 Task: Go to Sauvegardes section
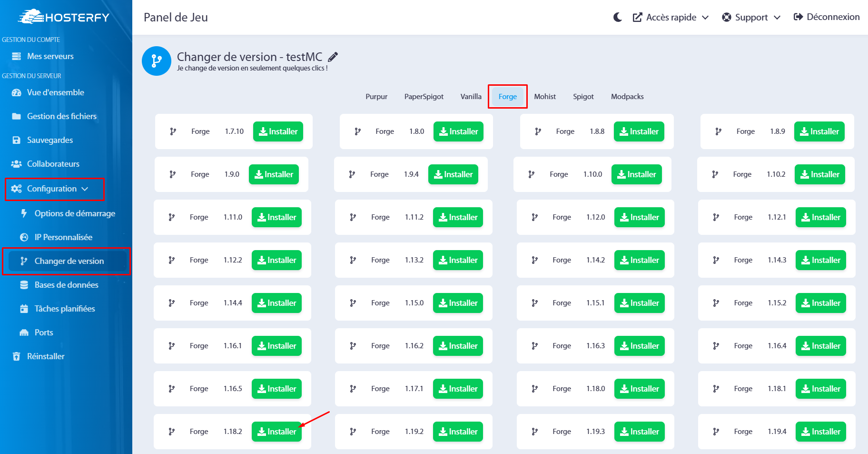coord(50,140)
